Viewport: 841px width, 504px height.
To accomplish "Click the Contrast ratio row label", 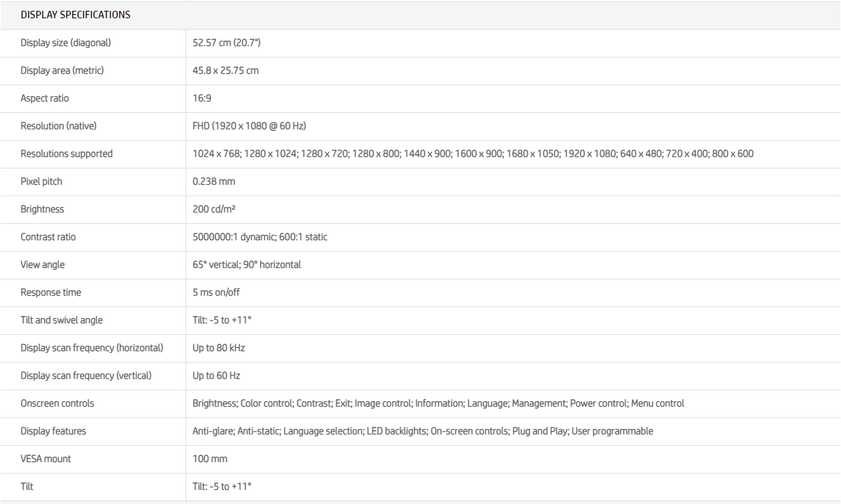I will 48,237.
